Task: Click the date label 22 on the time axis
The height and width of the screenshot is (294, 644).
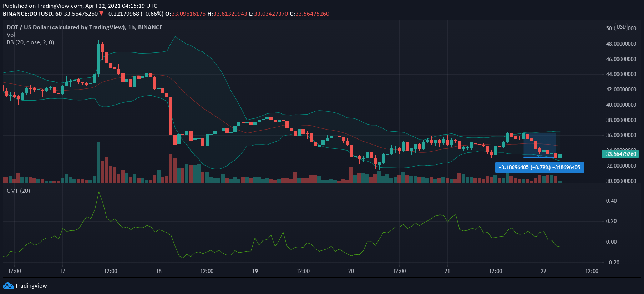Action: click(543, 271)
